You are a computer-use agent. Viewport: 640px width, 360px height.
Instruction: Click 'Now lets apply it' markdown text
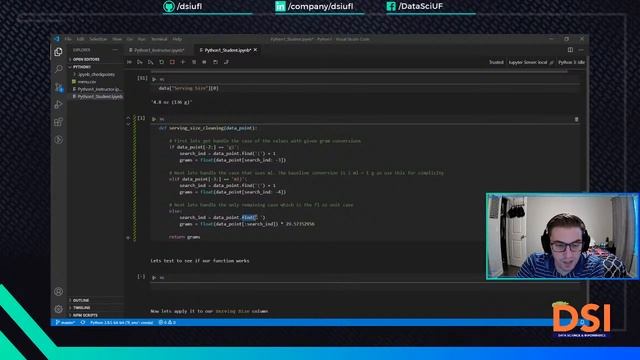point(209,311)
